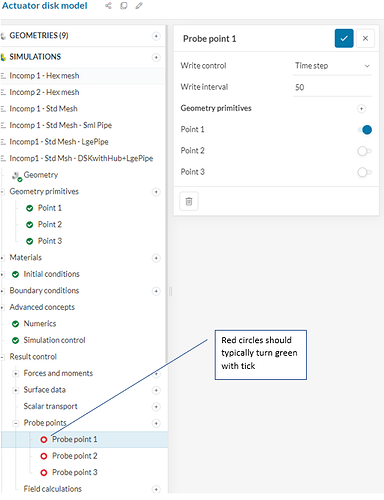The height and width of the screenshot is (500, 384).
Task: Select Point 1 in the tree
Action: click(50, 208)
